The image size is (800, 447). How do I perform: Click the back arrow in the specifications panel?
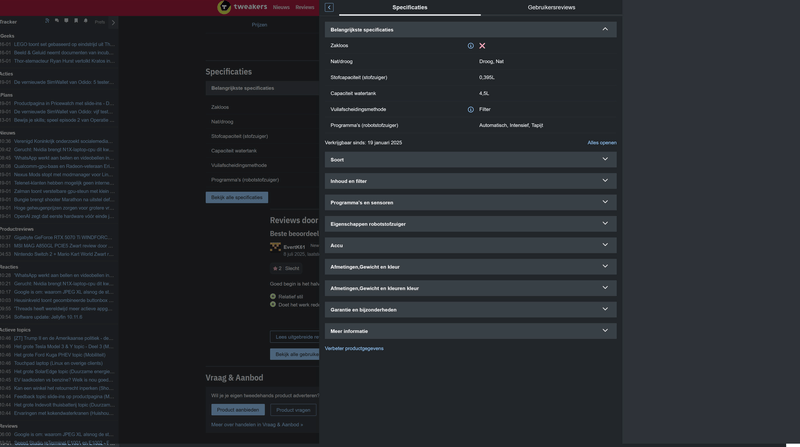pos(329,8)
